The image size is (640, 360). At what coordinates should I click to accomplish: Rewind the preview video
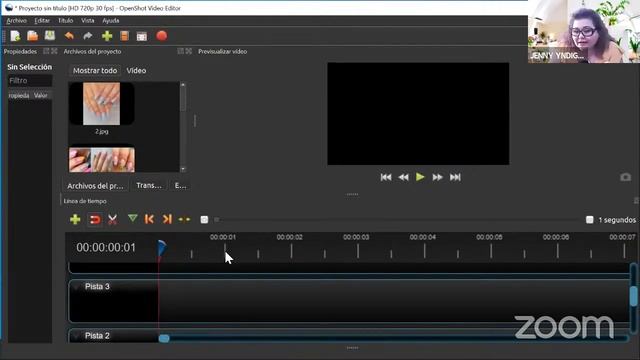[x=403, y=177]
